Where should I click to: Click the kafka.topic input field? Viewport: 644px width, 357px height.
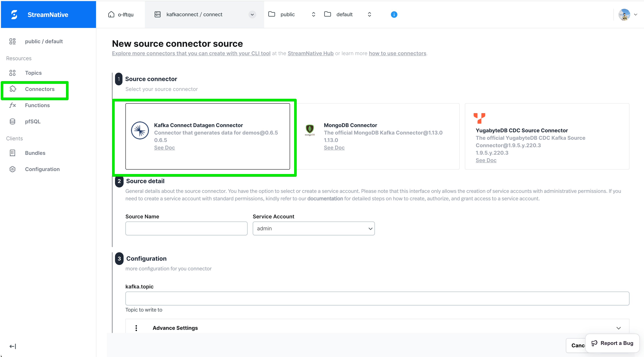[377, 298]
